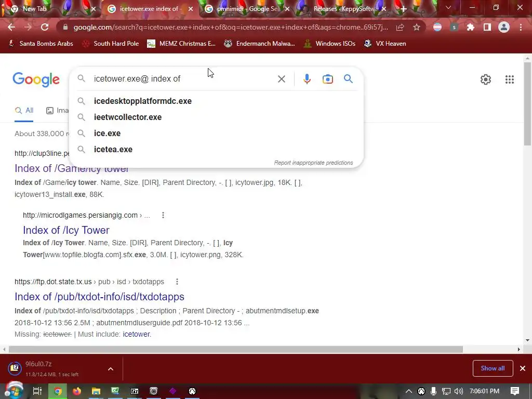Reload the current page
Image resolution: width=532 pixels, height=399 pixels.
(45, 27)
